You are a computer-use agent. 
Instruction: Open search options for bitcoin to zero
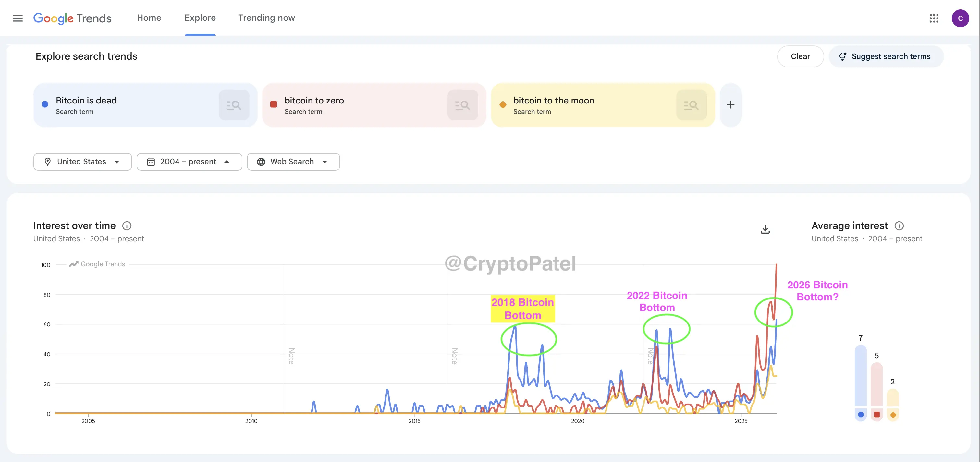pyautogui.click(x=463, y=105)
